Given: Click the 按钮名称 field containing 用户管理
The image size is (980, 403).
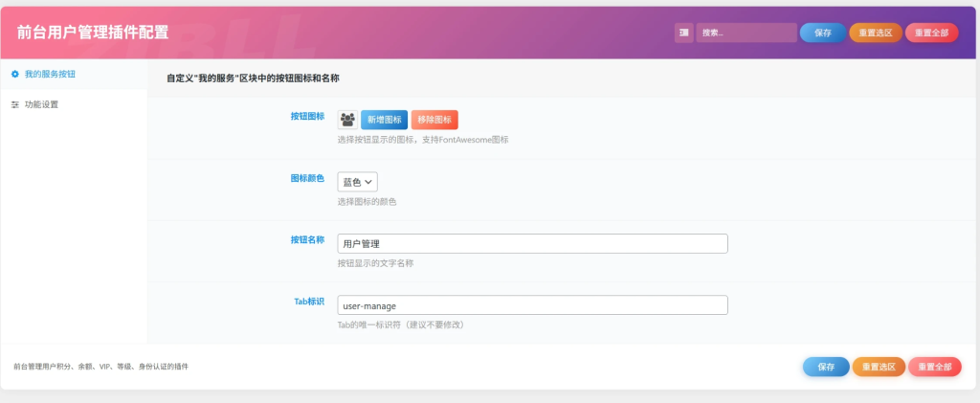Looking at the screenshot, I should point(532,244).
